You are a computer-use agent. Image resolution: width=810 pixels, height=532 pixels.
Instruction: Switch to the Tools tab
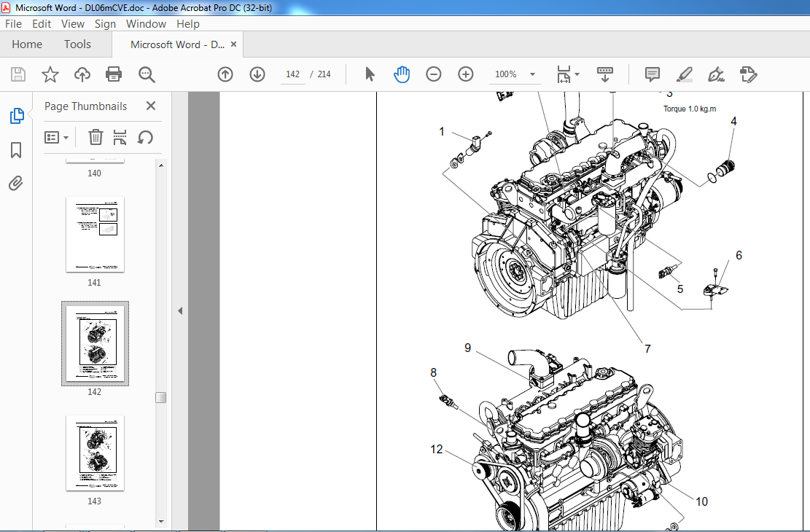(x=77, y=44)
